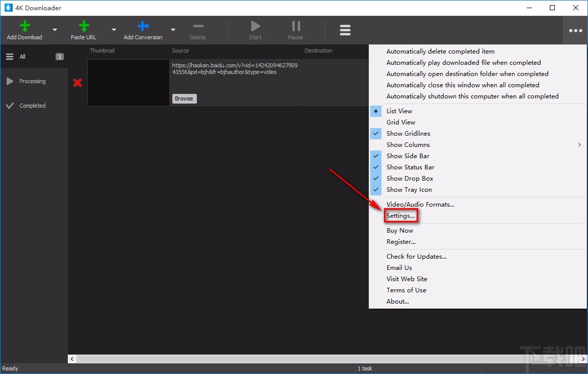Select the Grid View option
Screen dimensions: 588x374
(x=401, y=122)
